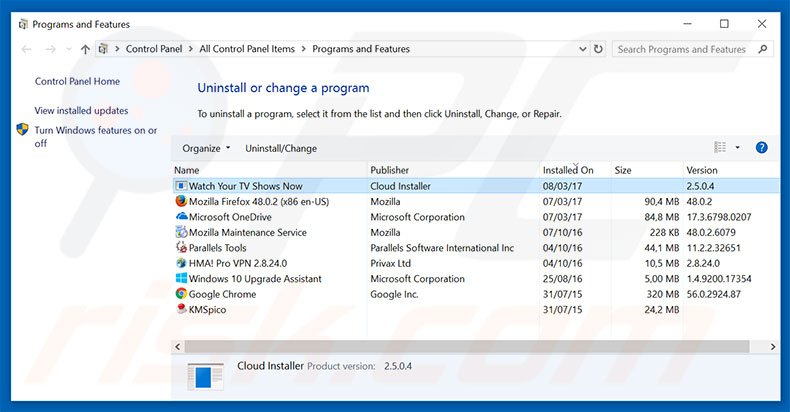Open recent locations dropdown arrow

tap(69, 49)
